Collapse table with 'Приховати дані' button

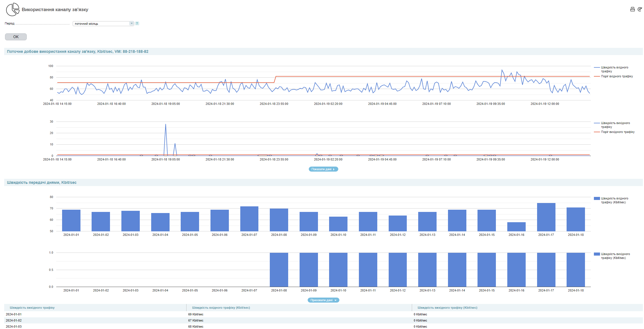(x=323, y=300)
